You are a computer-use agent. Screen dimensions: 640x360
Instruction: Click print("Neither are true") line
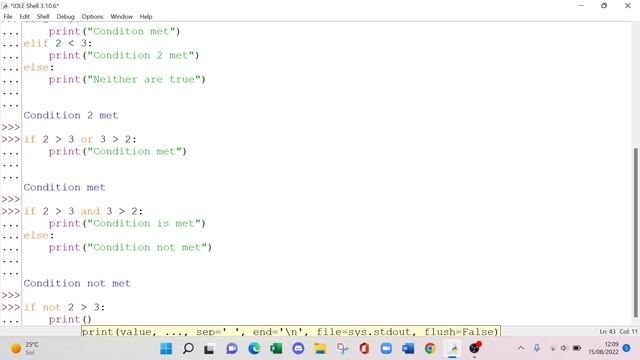tap(127, 80)
